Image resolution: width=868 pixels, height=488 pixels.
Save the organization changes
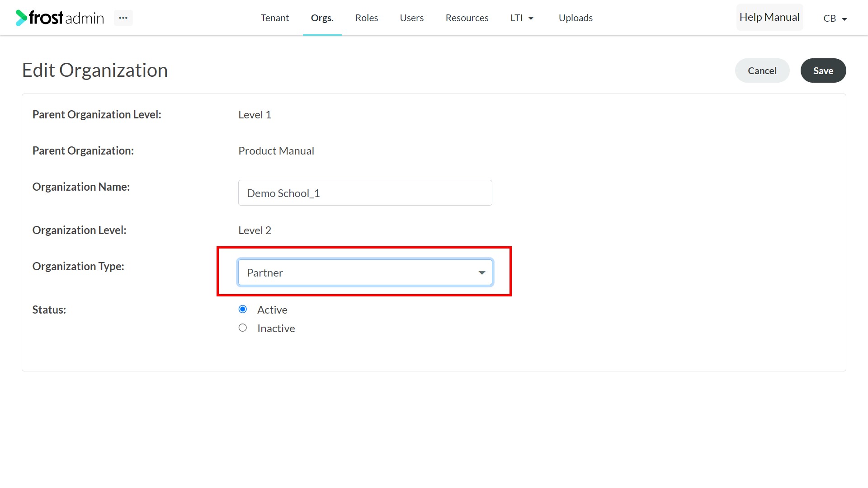tap(823, 70)
